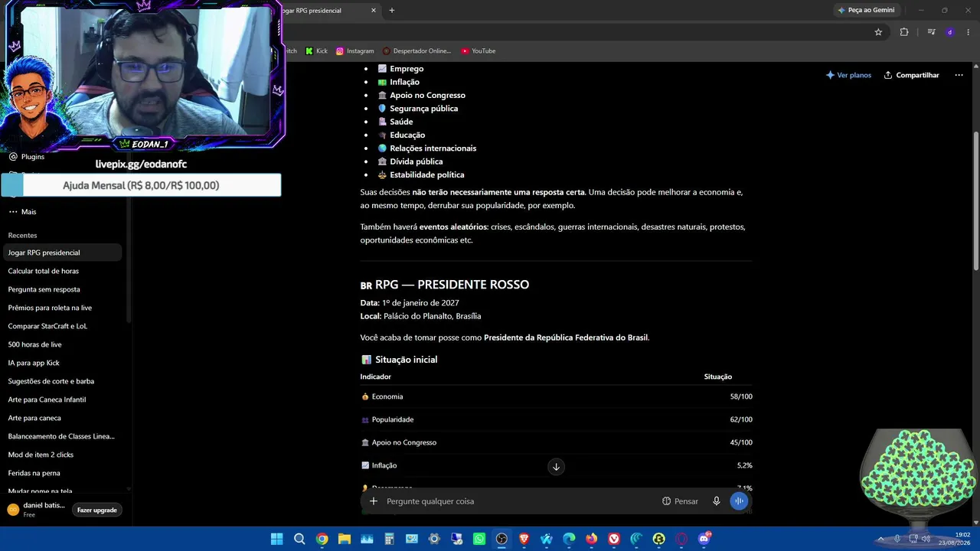980x551 pixels.
Task: Open the conversation options three-dot menu
Action: point(959,75)
